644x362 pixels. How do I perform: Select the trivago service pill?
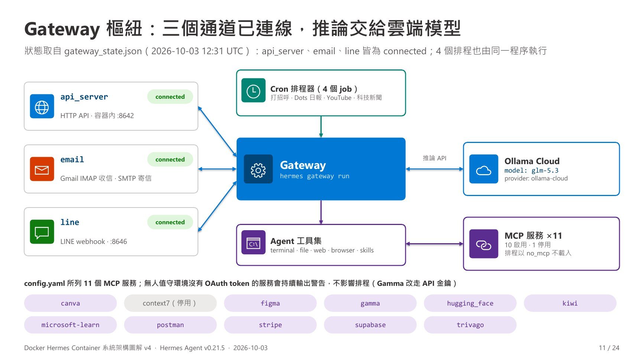(470, 325)
